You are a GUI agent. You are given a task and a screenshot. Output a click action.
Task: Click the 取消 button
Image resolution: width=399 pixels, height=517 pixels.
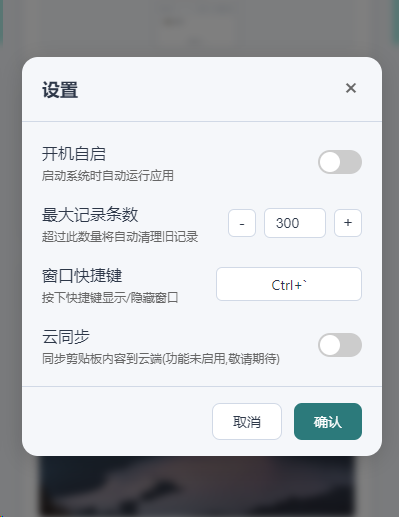tap(247, 422)
